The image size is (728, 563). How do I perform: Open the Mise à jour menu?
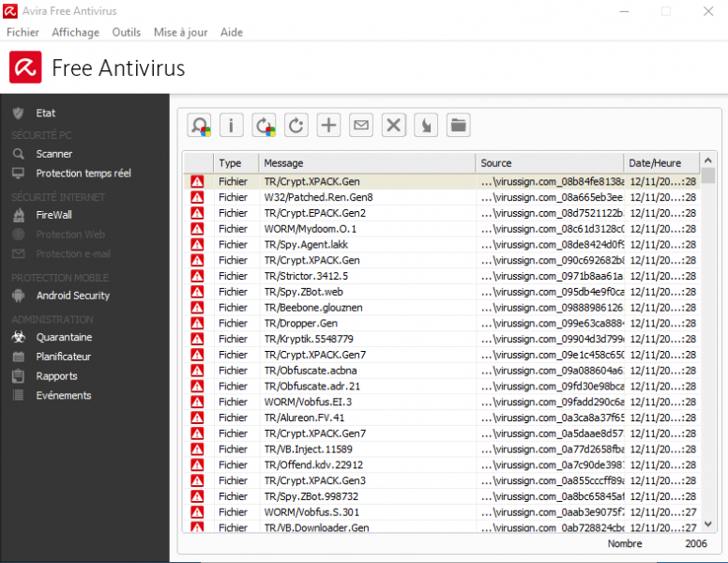[181, 32]
